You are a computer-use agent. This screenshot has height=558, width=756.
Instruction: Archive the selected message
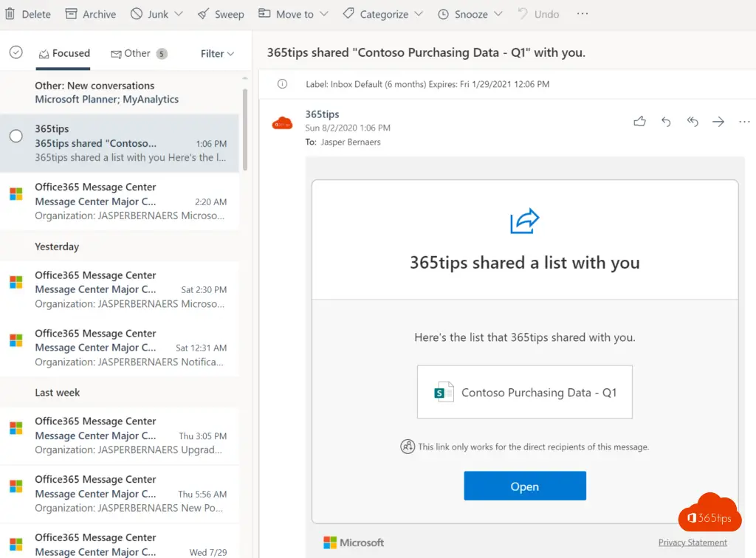(x=91, y=14)
